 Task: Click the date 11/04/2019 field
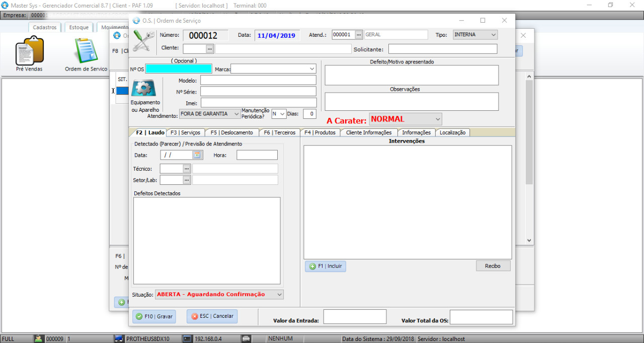click(277, 35)
